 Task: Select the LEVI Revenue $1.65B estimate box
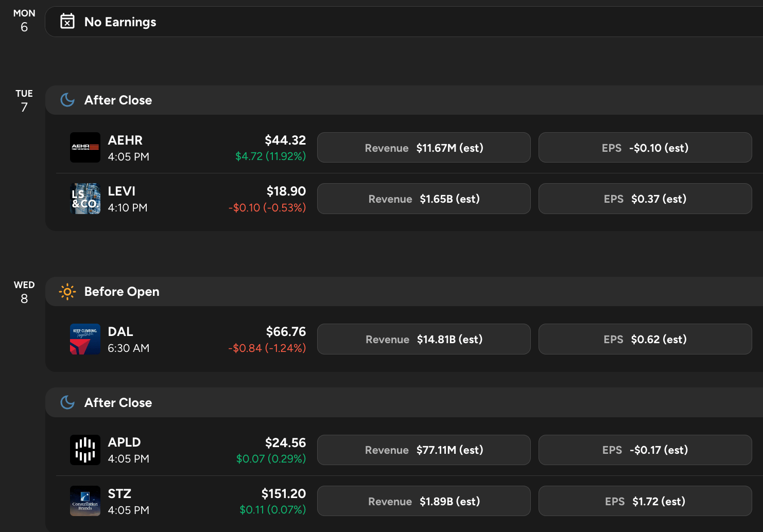point(424,199)
